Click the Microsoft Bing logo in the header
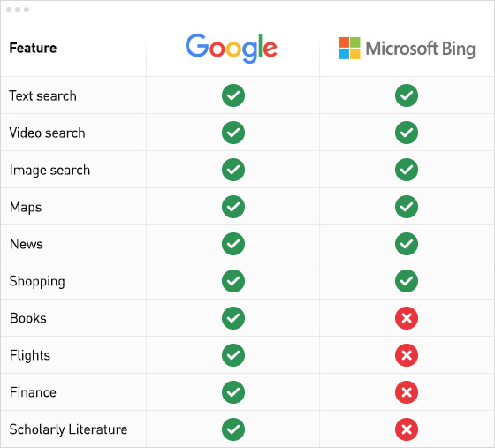495x448 pixels. (x=407, y=49)
